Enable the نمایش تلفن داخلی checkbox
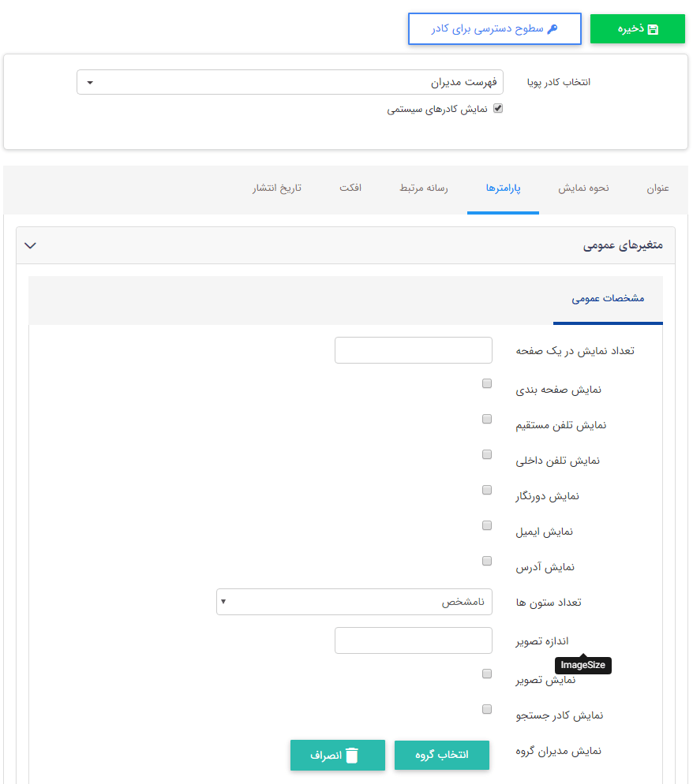The height and width of the screenshot is (784, 693). (x=487, y=454)
